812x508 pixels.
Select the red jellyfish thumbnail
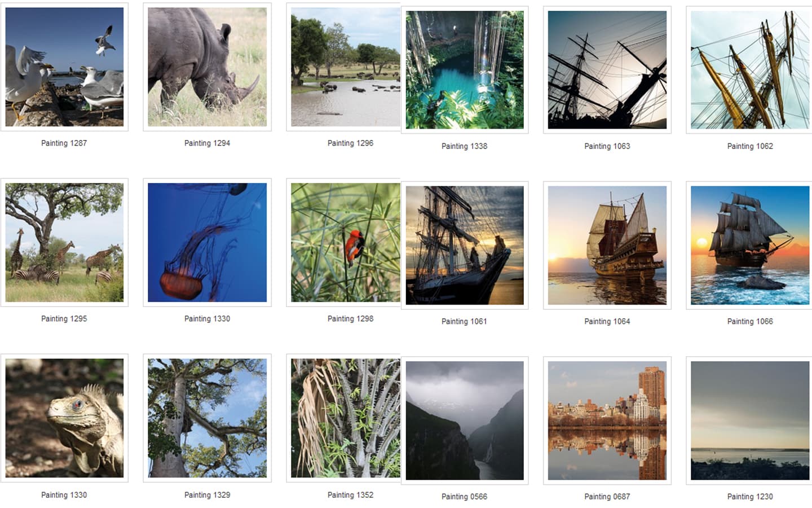[x=207, y=242]
